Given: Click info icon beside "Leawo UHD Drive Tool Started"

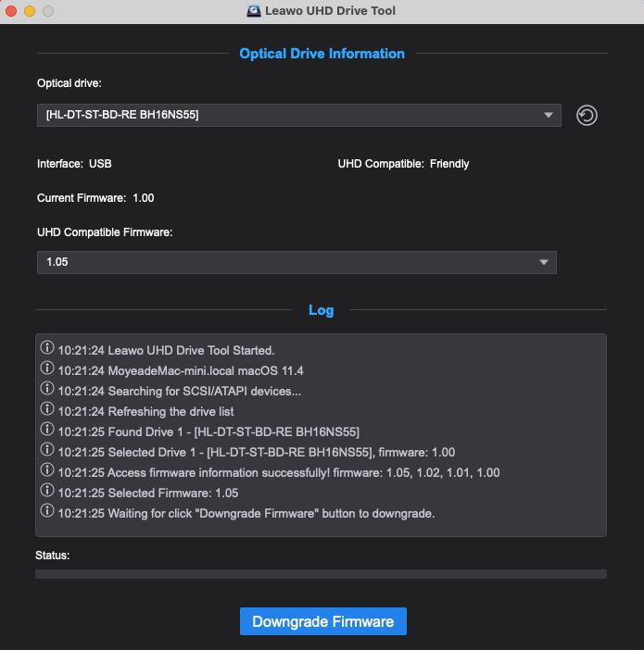Looking at the screenshot, I should 47,349.
